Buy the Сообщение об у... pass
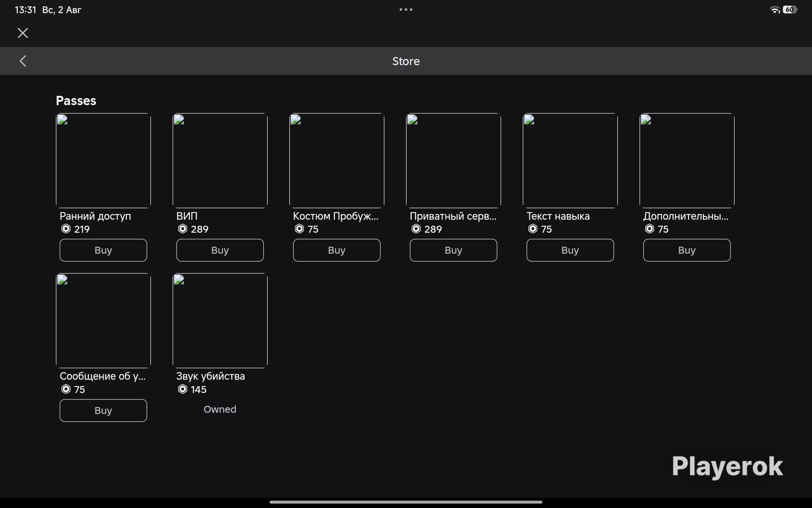 (x=103, y=410)
